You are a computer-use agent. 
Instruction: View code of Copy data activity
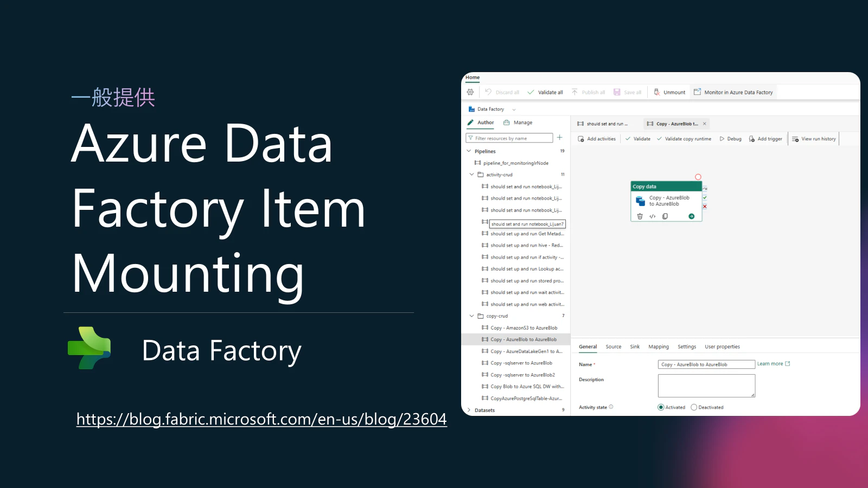653,216
